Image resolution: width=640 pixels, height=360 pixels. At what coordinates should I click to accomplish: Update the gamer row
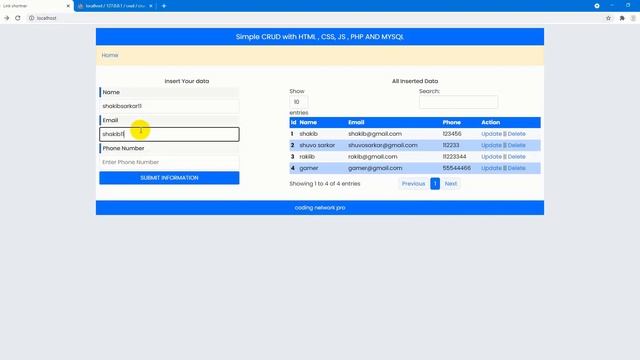coord(491,168)
